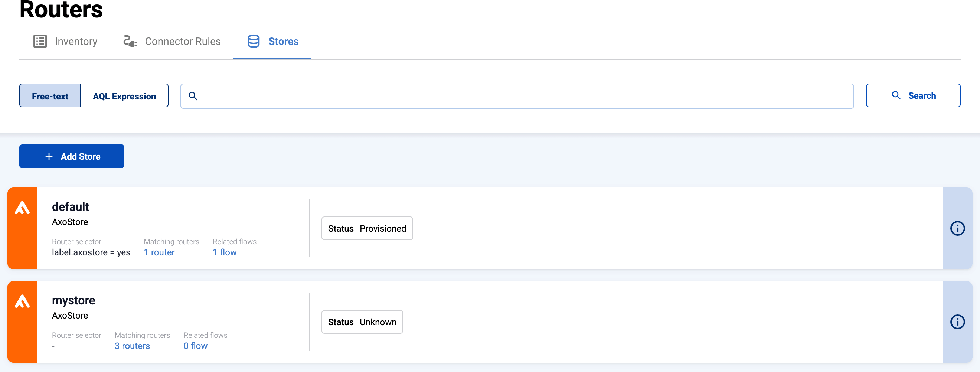Open the Connector Rules tab

pyautogui.click(x=183, y=41)
